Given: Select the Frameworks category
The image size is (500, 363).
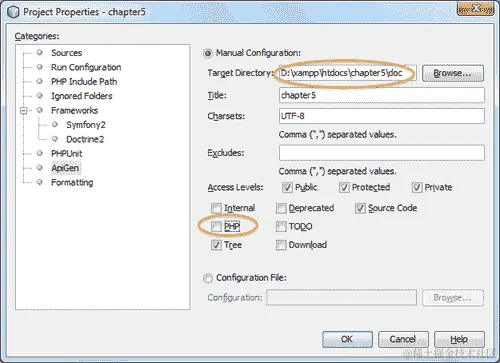Looking at the screenshot, I should pyautogui.click(x=74, y=110).
